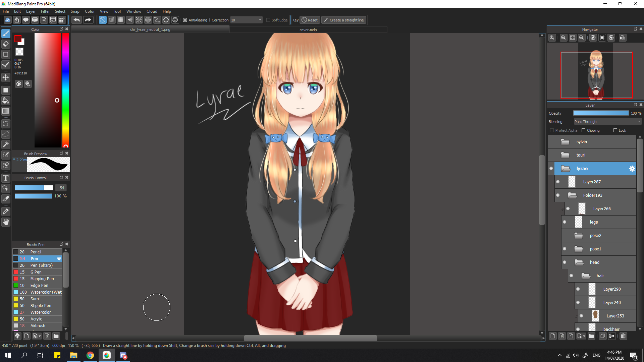Image resolution: width=644 pixels, height=362 pixels.
Task: Collapse the hair folder
Action: tap(586, 276)
